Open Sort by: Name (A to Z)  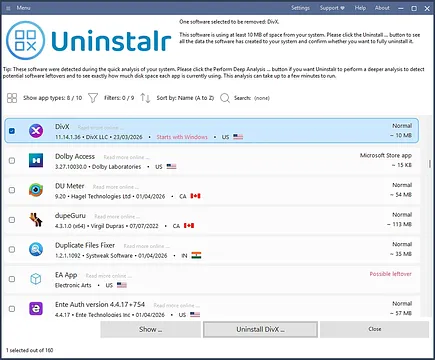click(x=185, y=98)
